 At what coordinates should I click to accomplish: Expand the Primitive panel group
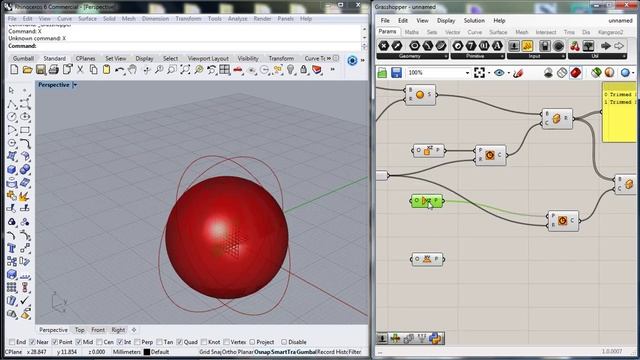[x=477, y=56]
